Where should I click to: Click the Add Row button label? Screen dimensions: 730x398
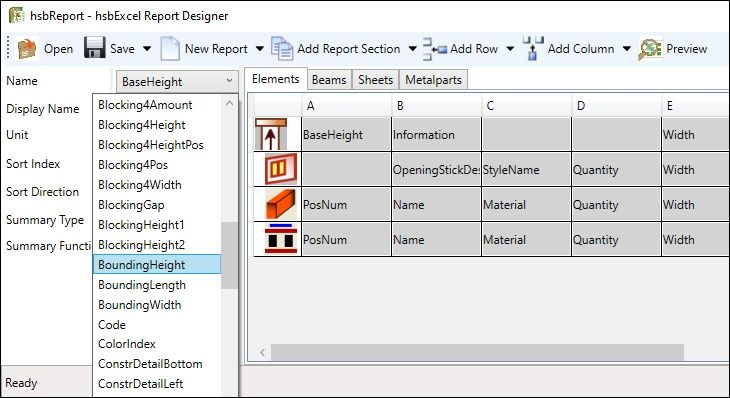[x=474, y=49]
